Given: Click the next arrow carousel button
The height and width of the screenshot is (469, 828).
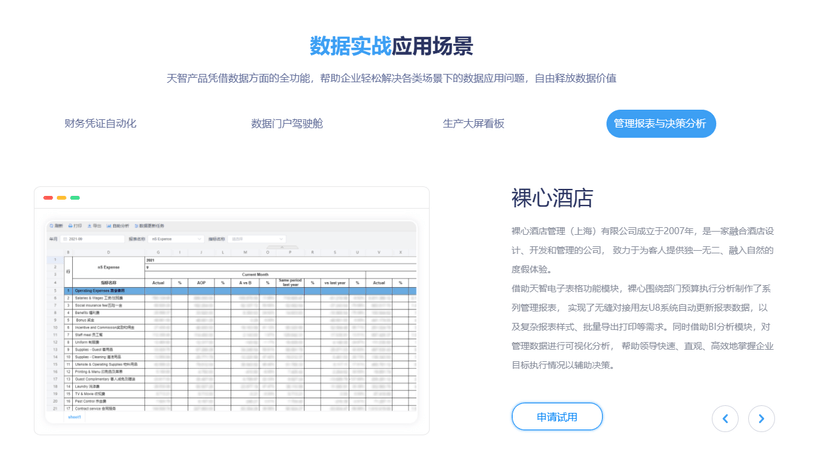Looking at the screenshot, I should pos(761,419).
